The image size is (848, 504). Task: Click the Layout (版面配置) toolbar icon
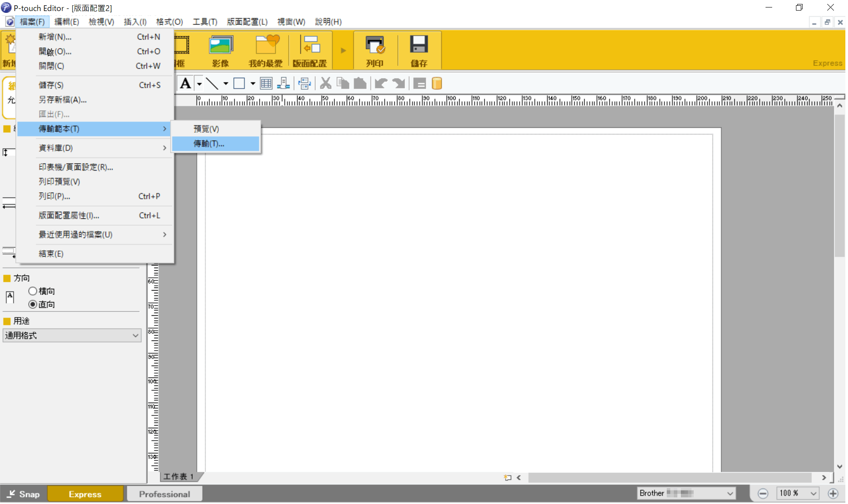(x=310, y=51)
